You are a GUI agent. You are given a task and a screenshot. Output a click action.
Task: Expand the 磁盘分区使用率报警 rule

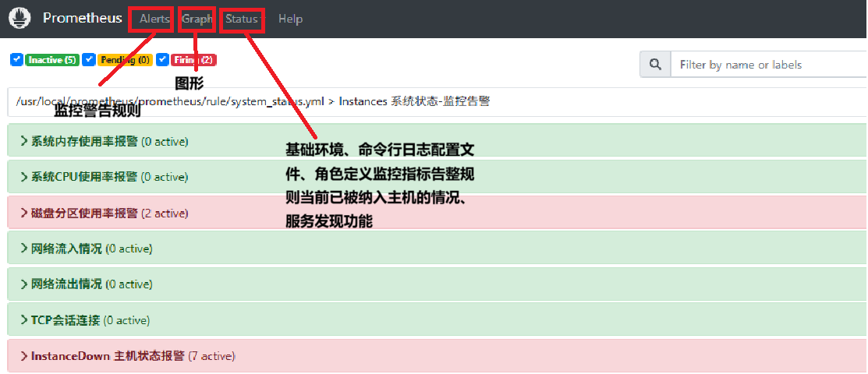pos(438,213)
